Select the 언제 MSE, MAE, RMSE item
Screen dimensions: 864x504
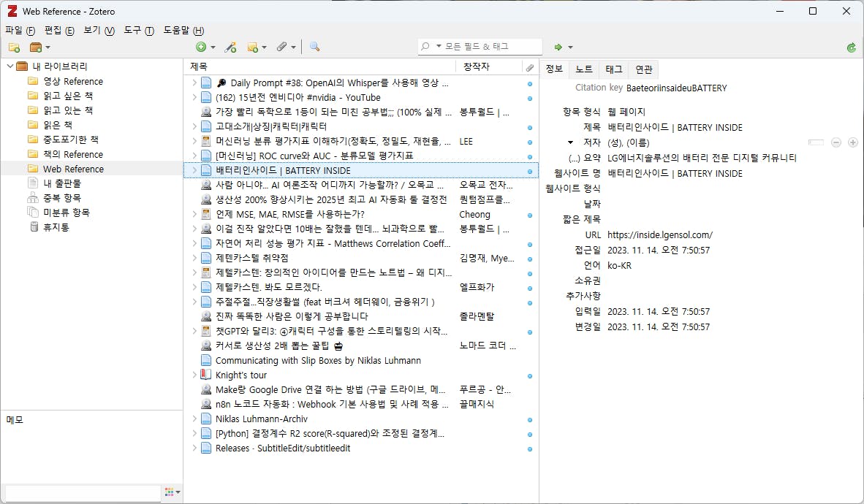[x=361, y=214]
